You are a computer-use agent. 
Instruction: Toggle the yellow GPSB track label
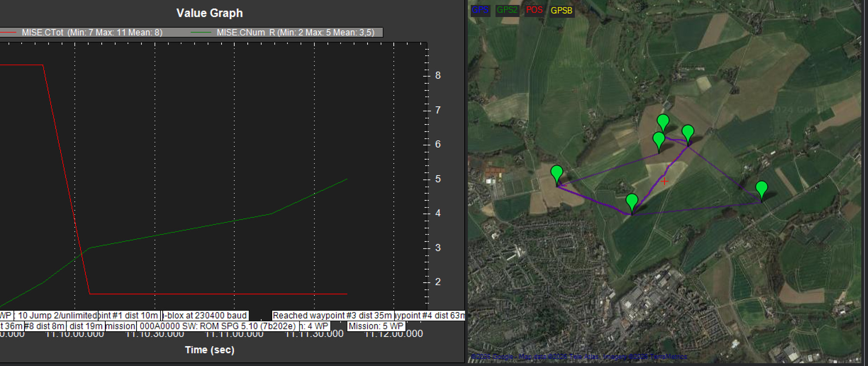click(x=561, y=10)
